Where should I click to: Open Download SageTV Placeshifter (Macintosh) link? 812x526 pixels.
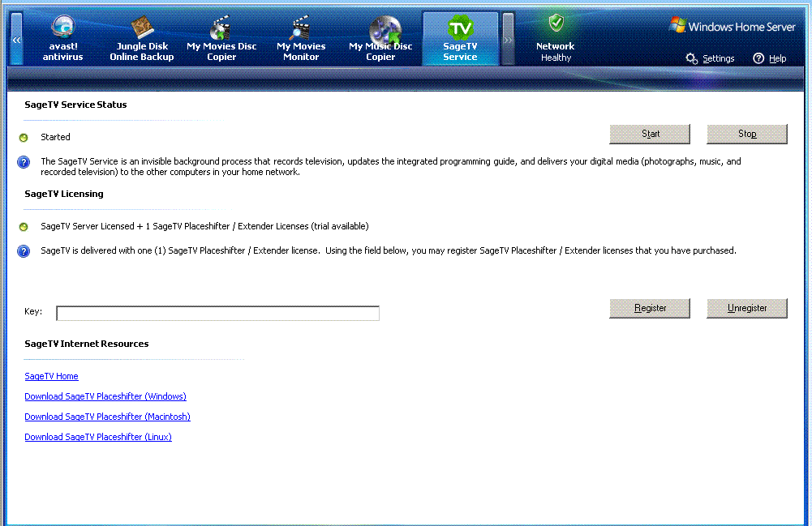(x=107, y=417)
